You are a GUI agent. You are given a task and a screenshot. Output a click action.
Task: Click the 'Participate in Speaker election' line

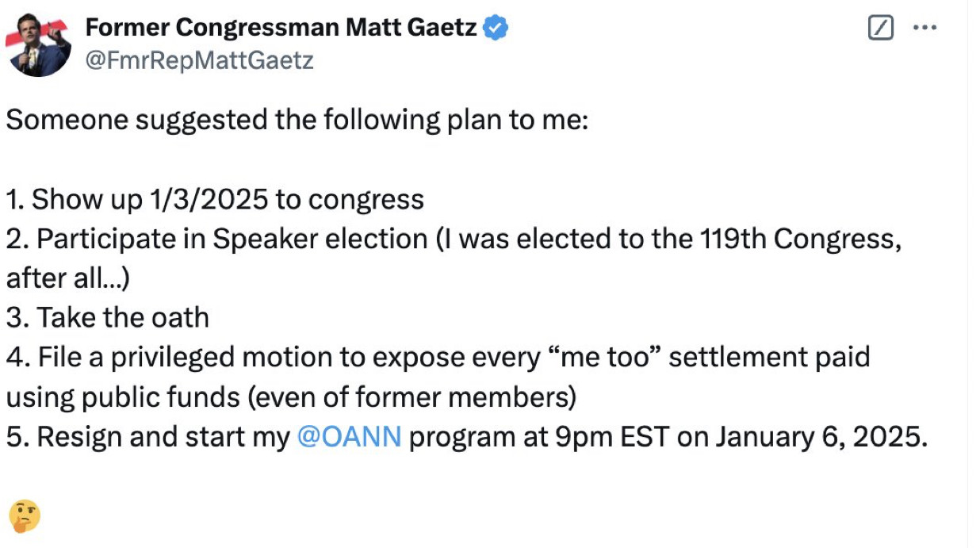(454, 240)
